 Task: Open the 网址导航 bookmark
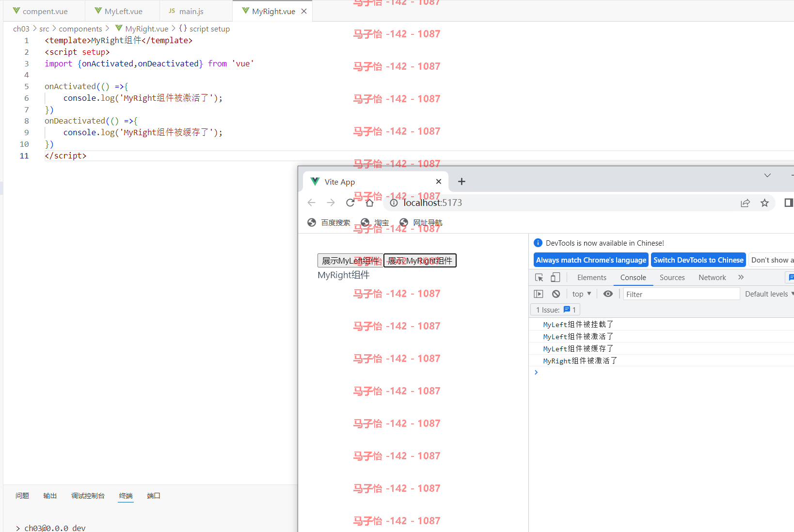pos(421,222)
